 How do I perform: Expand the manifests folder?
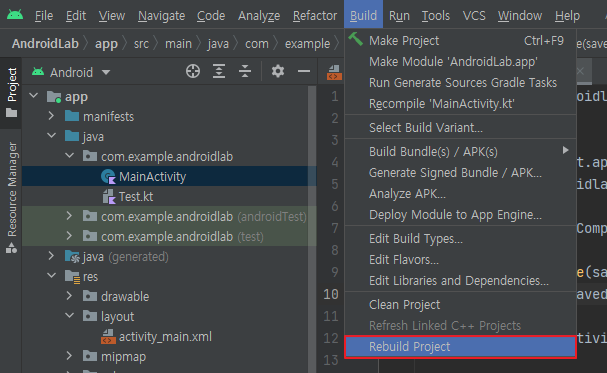pos(51,116)
